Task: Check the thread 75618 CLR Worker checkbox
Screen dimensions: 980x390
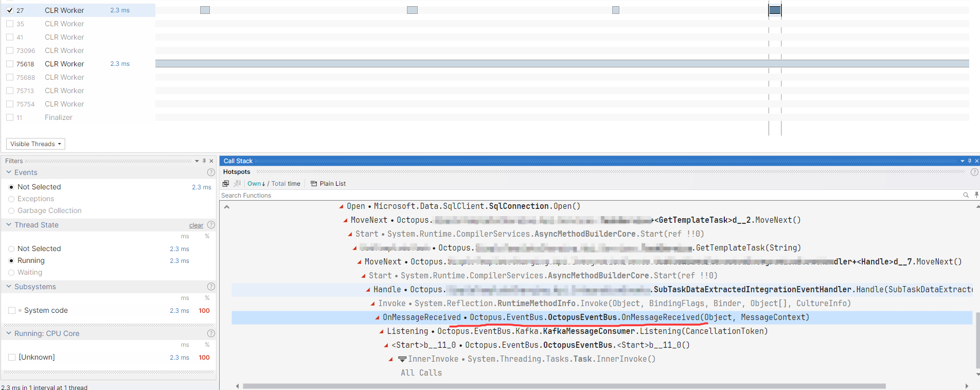Action: [10, 64]
